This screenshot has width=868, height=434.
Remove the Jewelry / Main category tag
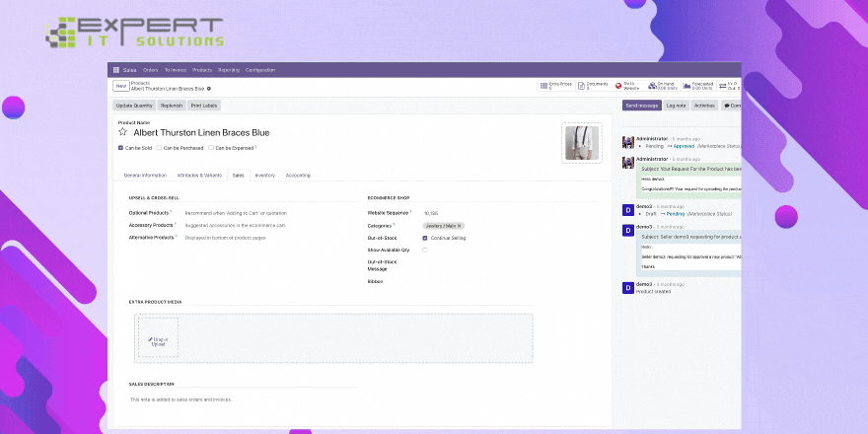coord(460,226)
